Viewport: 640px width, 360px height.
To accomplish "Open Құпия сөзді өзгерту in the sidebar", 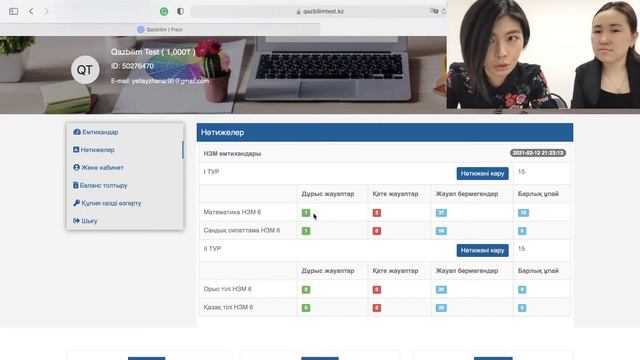I will pos(107,203).
